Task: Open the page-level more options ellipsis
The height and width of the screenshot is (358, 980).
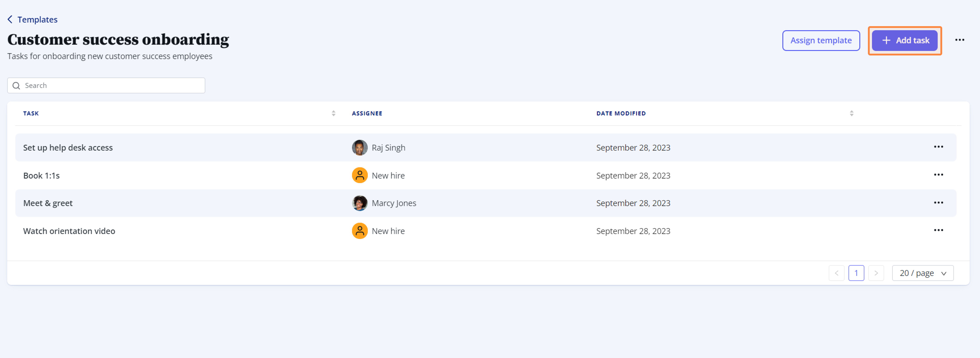Action: coord(960,40)
